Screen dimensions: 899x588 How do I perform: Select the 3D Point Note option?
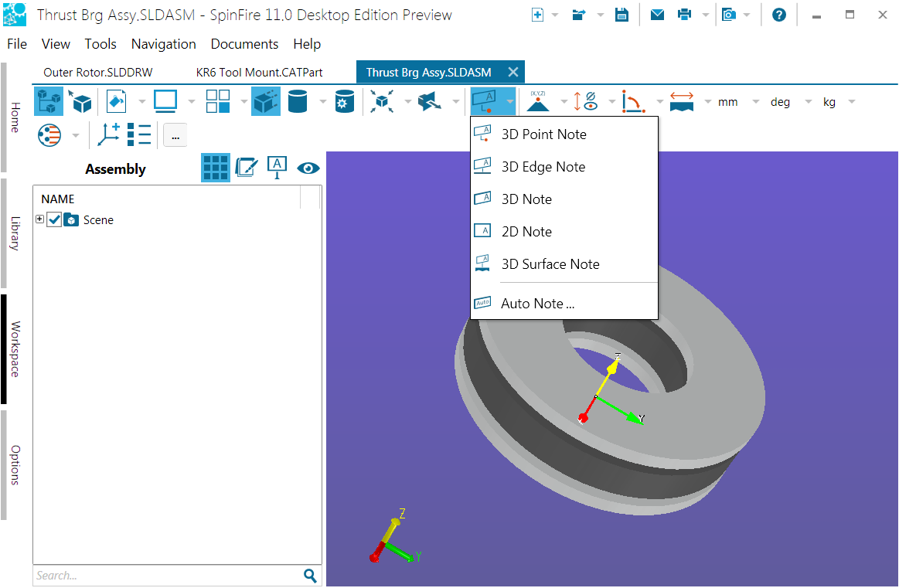click(543, 134)
